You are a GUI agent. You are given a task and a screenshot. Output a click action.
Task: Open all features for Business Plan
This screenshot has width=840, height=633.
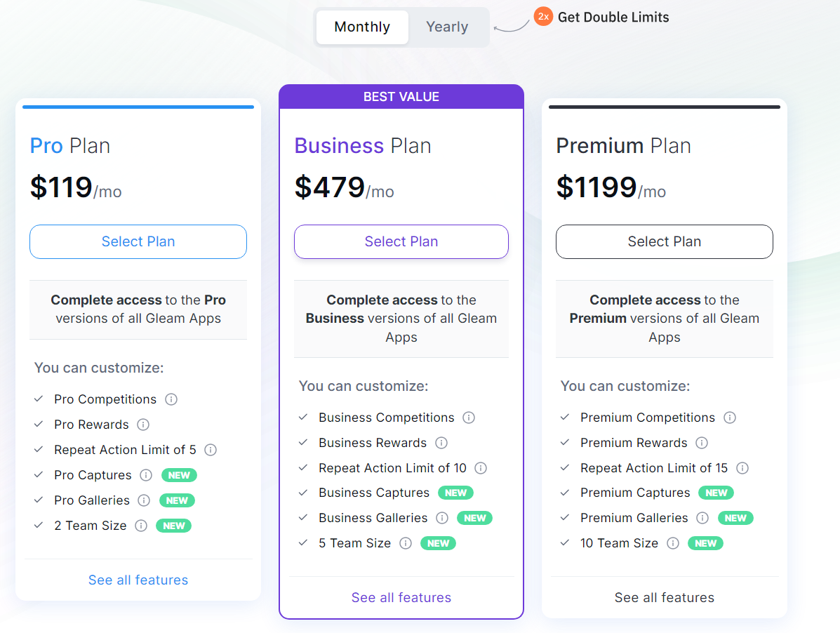(x=401, y=597)
